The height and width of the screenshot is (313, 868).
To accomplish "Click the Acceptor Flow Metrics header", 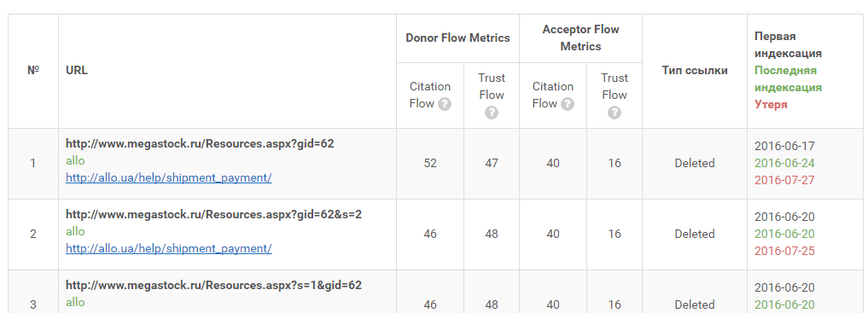I will tap(580, 38).
